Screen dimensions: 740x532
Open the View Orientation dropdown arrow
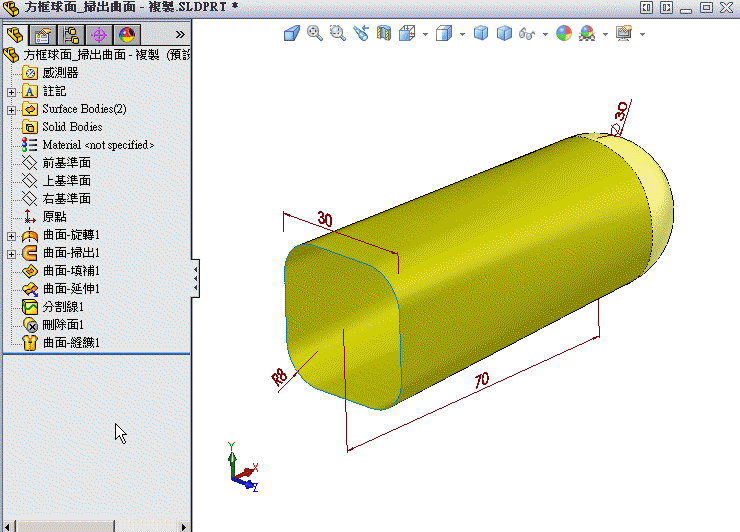(x=425, y=34)
